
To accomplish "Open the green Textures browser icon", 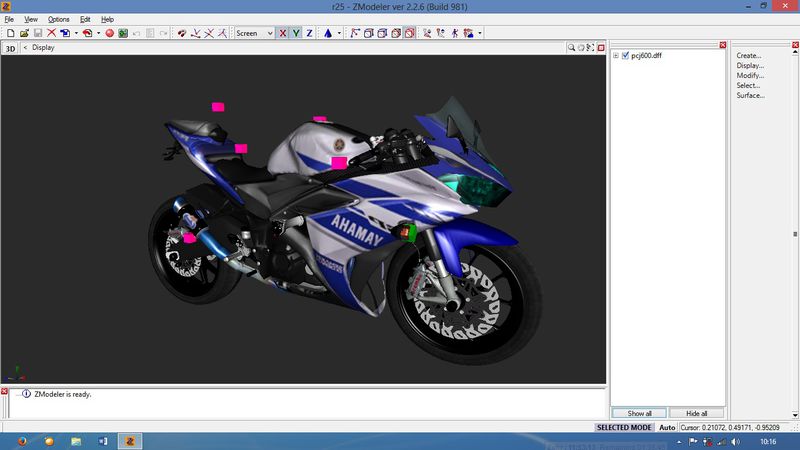I will (123, 33).
